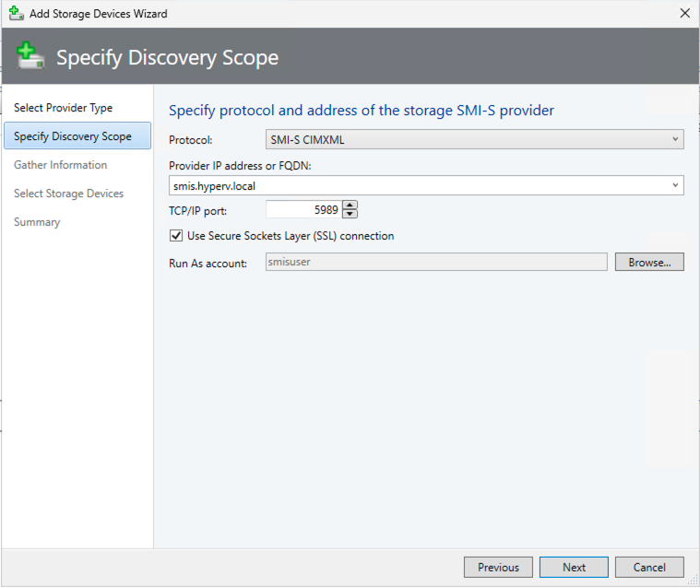Viewport: 700px width, 588px height.
Task: Open the Protocol dropdown
Action: click(474, 139)
